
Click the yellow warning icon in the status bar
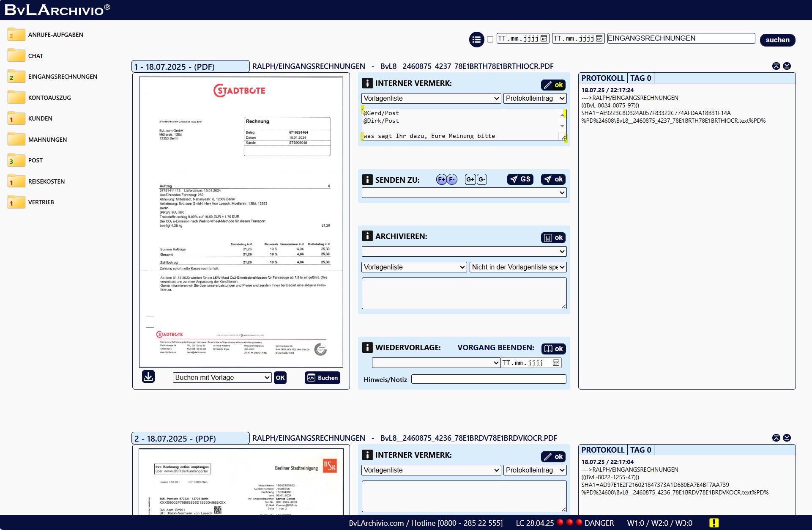(714, 523)
